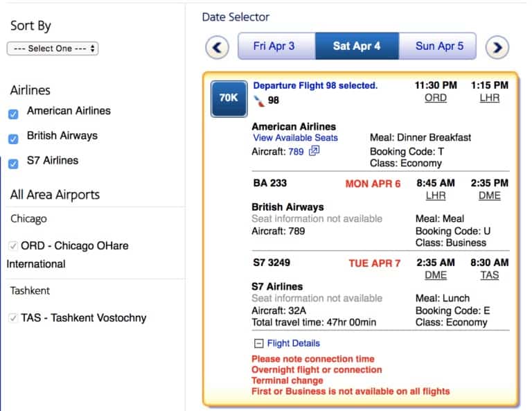
Task: Click the Flight Details link
Action: point(294,344)
